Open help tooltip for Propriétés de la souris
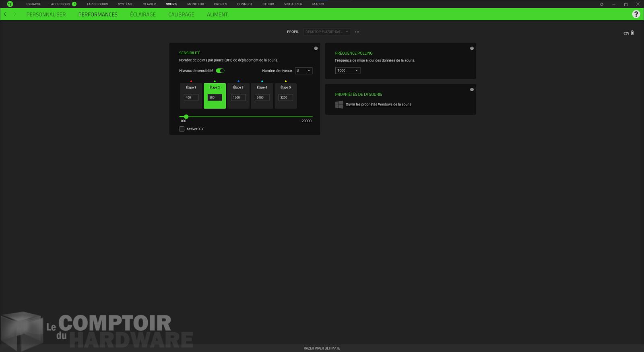 (x=472, y=89)
